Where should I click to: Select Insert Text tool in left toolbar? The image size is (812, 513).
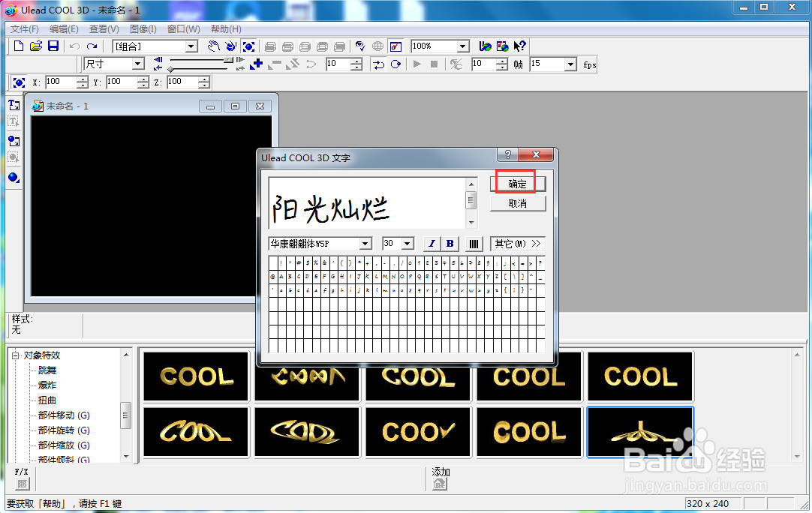tap(14, 105)
